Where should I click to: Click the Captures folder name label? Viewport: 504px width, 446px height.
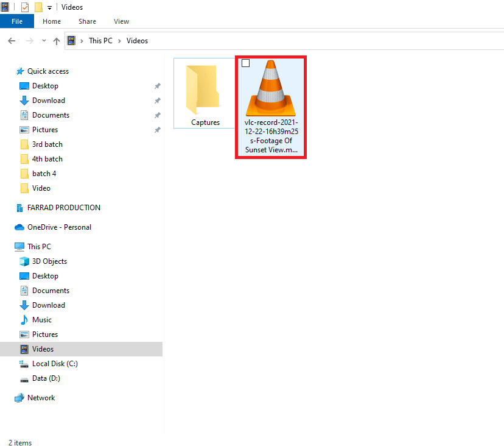(205, 122)
